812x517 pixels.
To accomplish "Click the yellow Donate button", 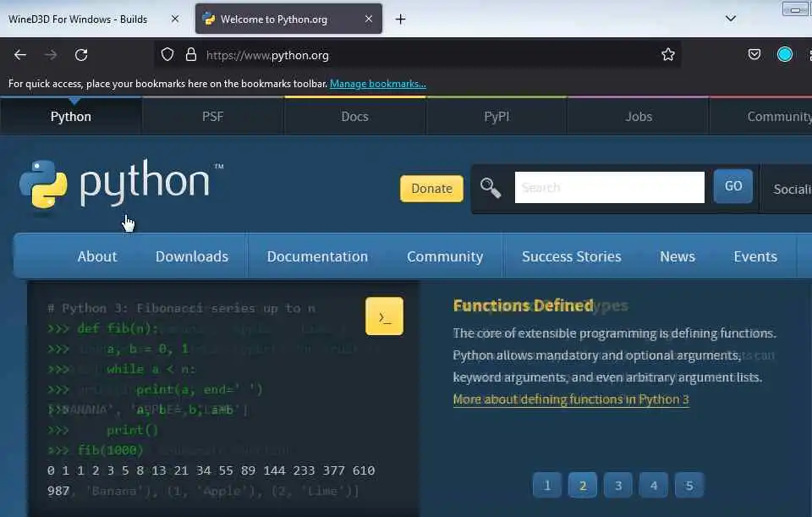I will 431,189.
